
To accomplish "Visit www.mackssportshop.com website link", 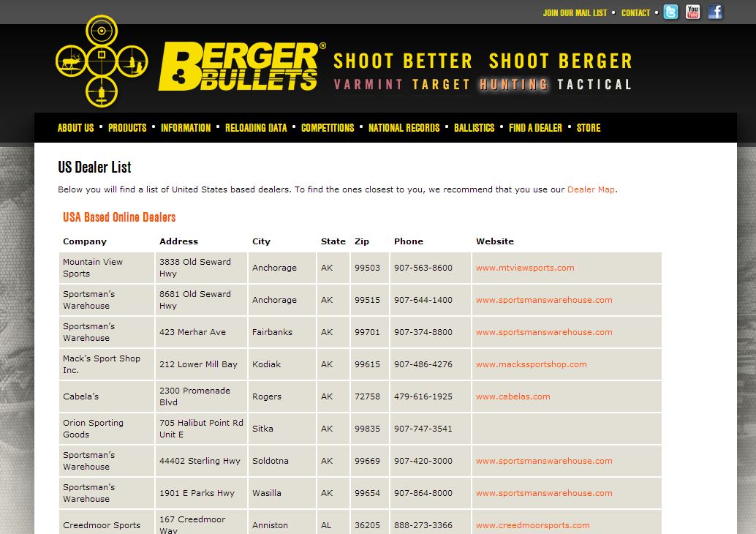I will 532,364.
